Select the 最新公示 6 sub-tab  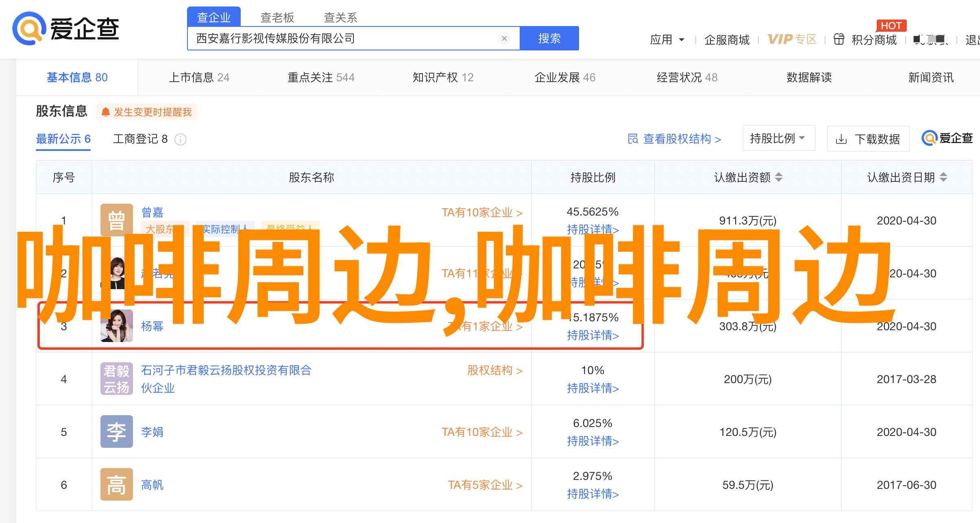tap(63, 139)
